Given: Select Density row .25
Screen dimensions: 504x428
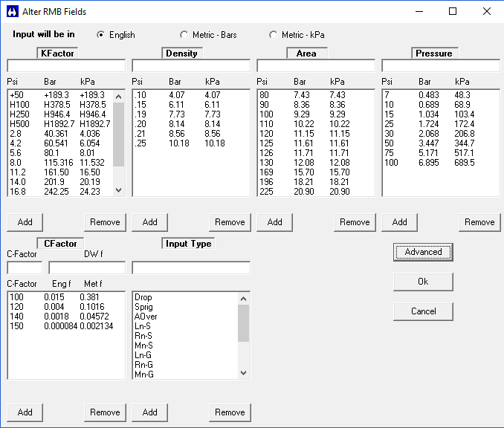Looking at the screenshot, I should (191, 143).
